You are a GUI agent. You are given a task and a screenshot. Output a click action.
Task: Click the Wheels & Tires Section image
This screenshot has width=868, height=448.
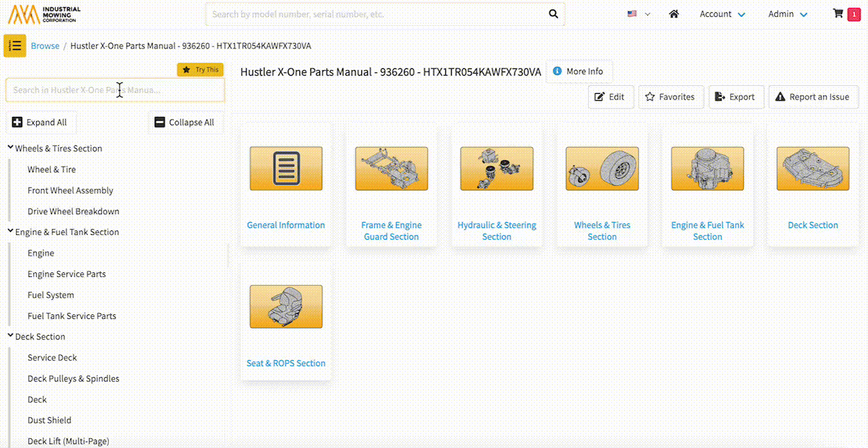(602, 168)
